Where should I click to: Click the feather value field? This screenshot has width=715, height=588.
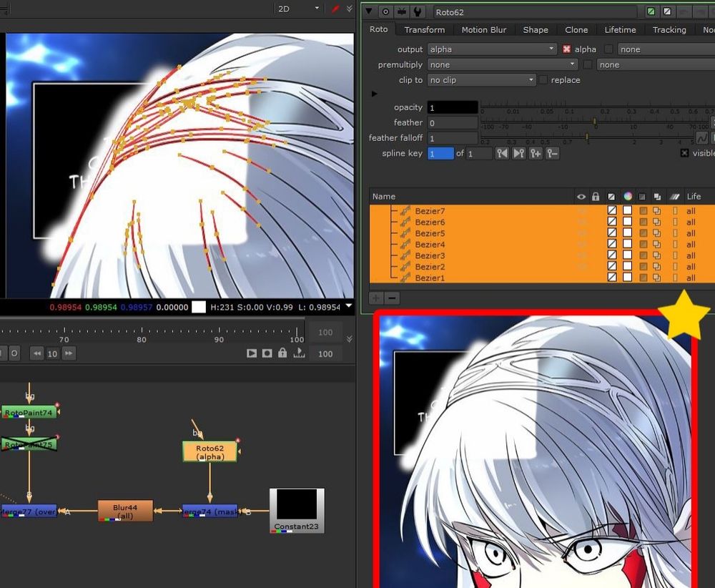[x=453, y=123]
